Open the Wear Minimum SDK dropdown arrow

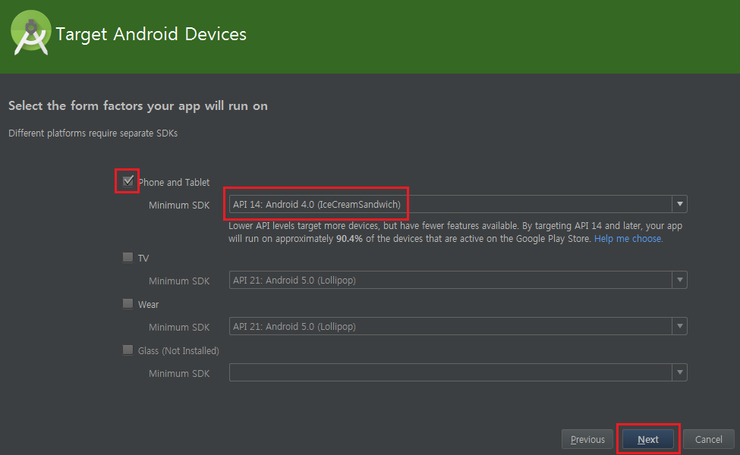(x=680, y=326)
